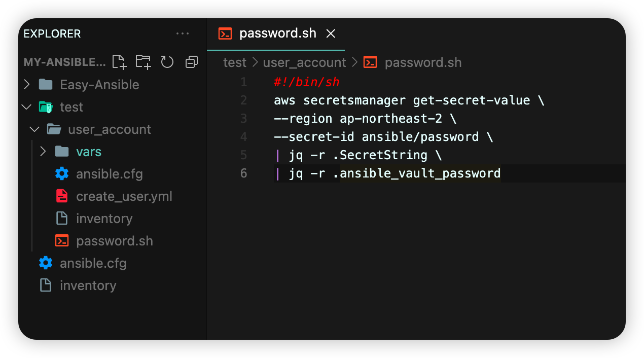Click the vars folder icon
The image size is (644, 358).
click(x=62, y=151)
